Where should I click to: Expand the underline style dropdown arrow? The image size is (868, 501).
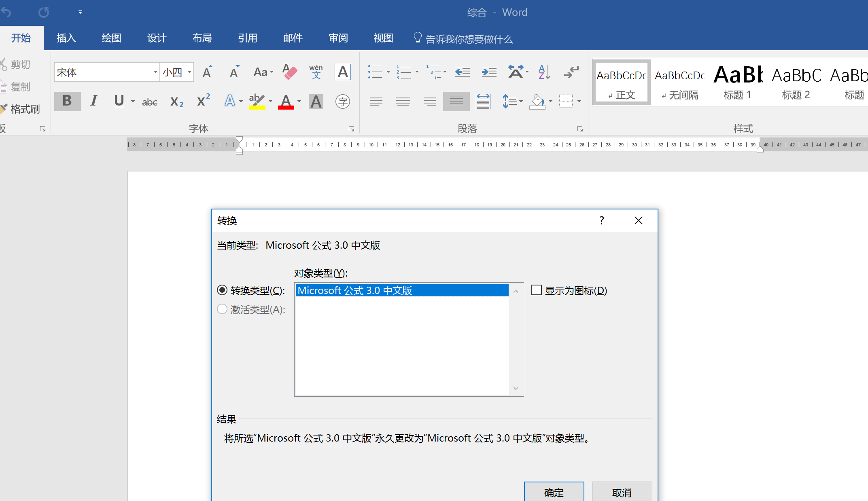coord(133,101)
